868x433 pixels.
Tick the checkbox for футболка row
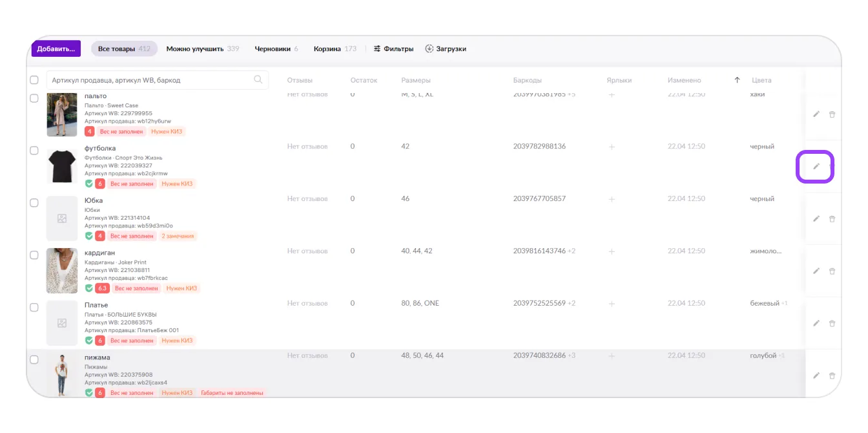[x=34, y=151]
